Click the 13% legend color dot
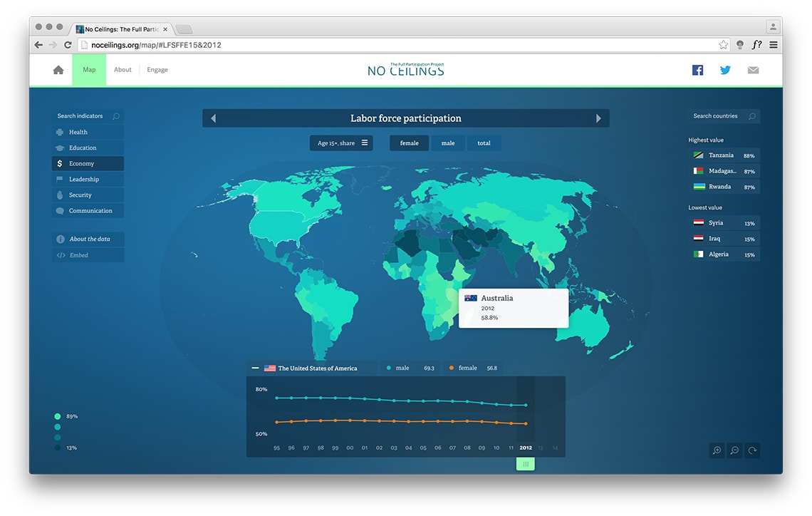The height and width of the screenshot is (516, 812). pyautogui.click(x=58, y=448)
